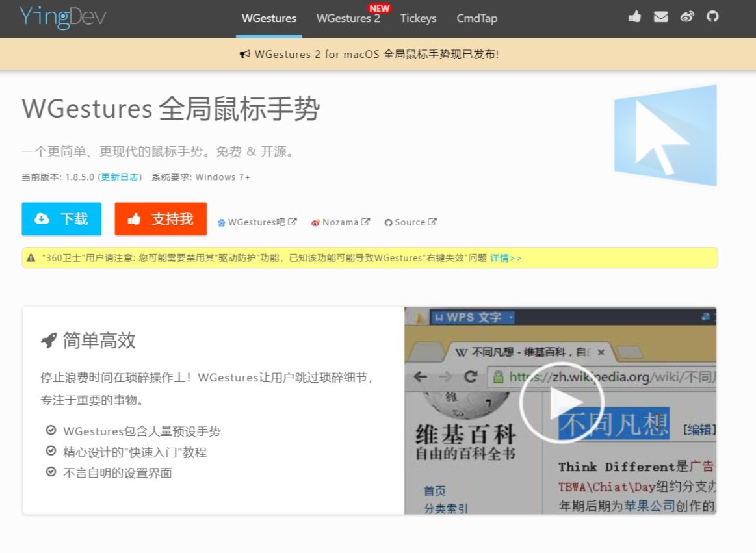Viewport: 756px width, 553px height.
Task: Switch to the CmdTap navigation tab
Action: click(477, 18)
